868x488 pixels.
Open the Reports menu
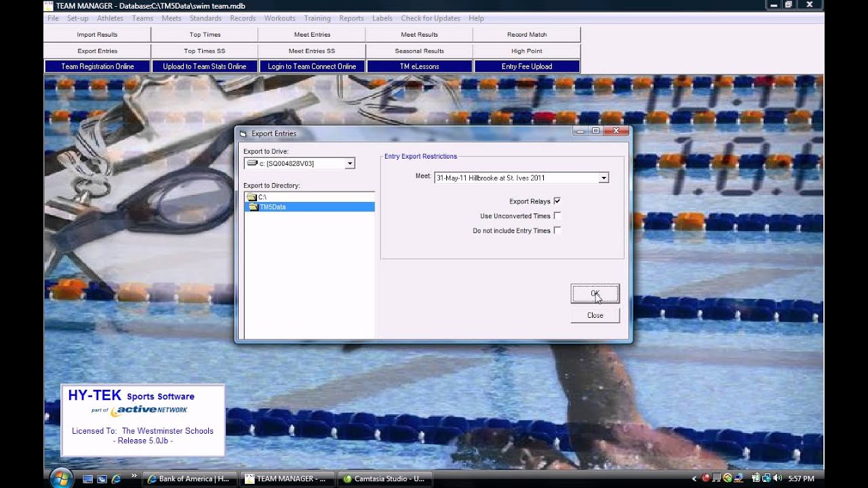[351, 18]
